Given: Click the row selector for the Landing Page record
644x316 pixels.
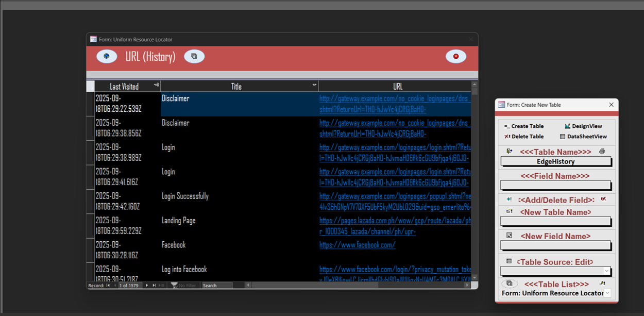Looking at the screenshot, I should click(91, 226).
